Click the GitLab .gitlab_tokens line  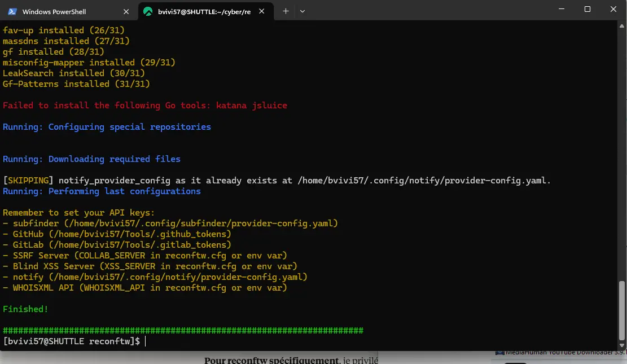[117, 245]
